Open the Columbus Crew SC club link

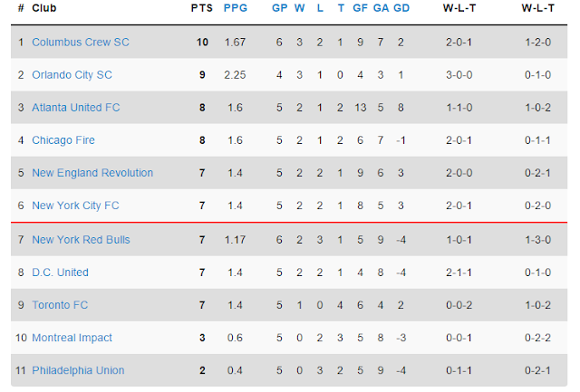[x=81, y=43]
